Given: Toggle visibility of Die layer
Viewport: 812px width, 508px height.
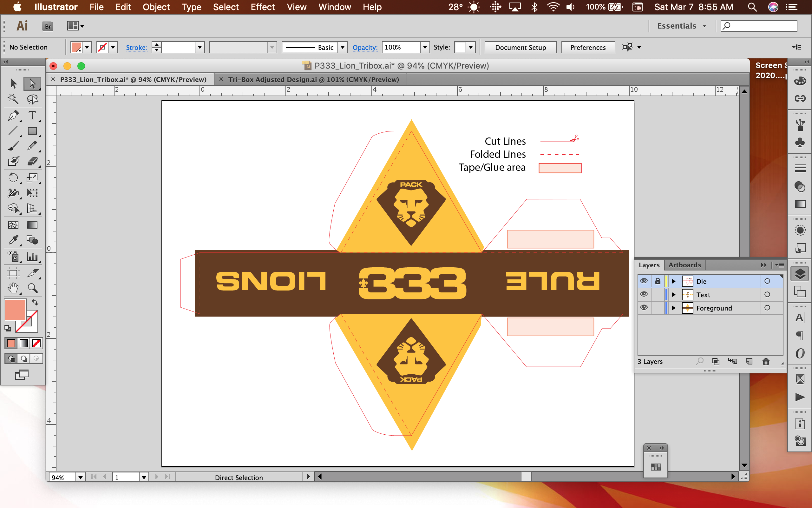Looking at the screenshot, I should click(x=644, y=281).
